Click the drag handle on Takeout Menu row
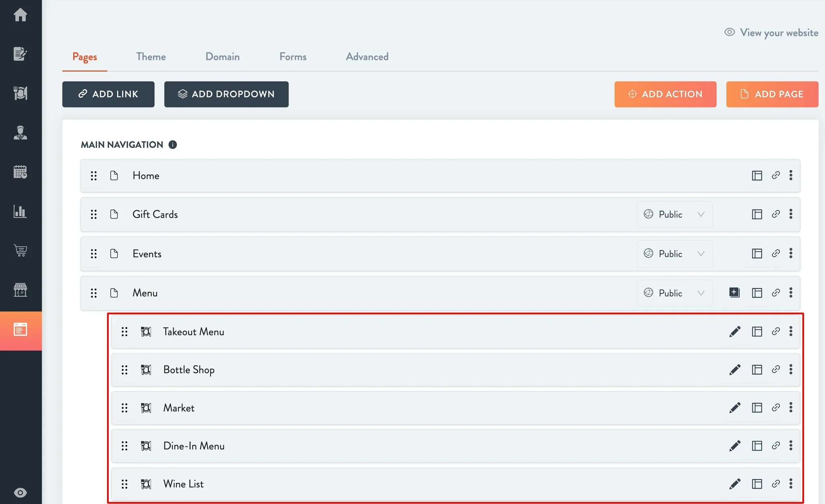The height and width of the screenshot is (504, 825). (124, 331)
